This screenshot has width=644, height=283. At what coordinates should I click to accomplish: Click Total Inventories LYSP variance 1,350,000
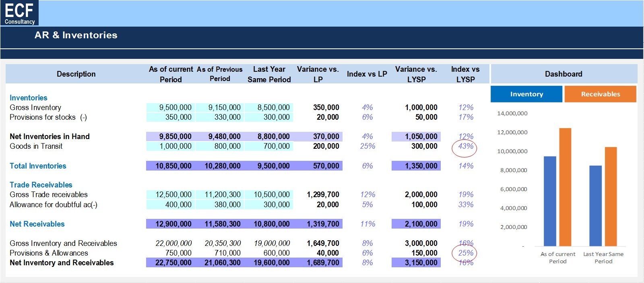coord(416,166)
